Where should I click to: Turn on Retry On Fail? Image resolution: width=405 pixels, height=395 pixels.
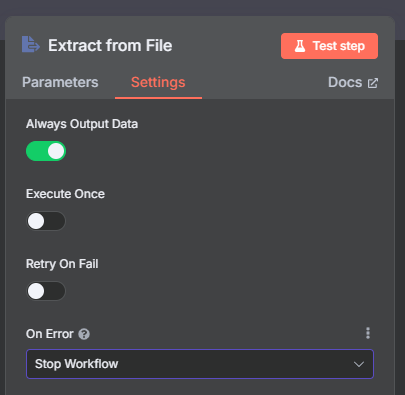[46, 291]
